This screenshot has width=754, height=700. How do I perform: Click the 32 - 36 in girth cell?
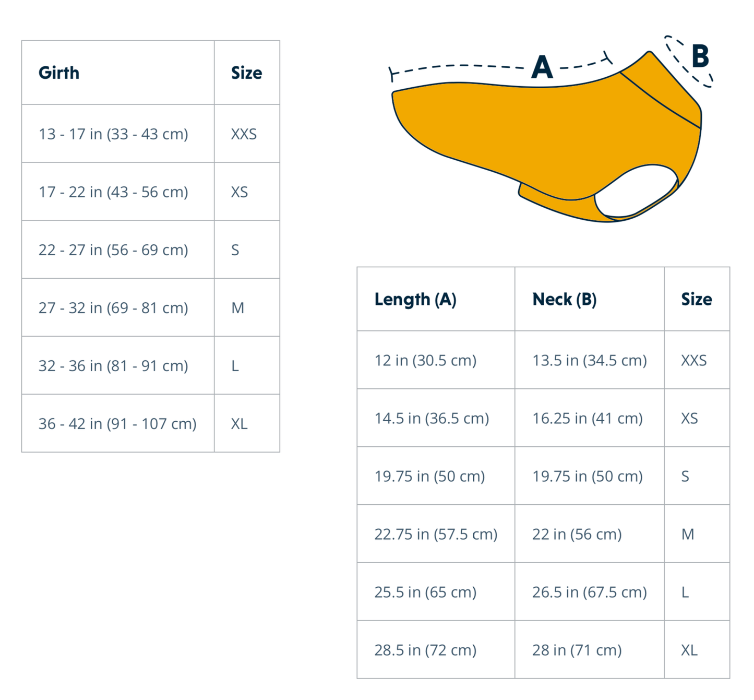[x=113, y=366]
